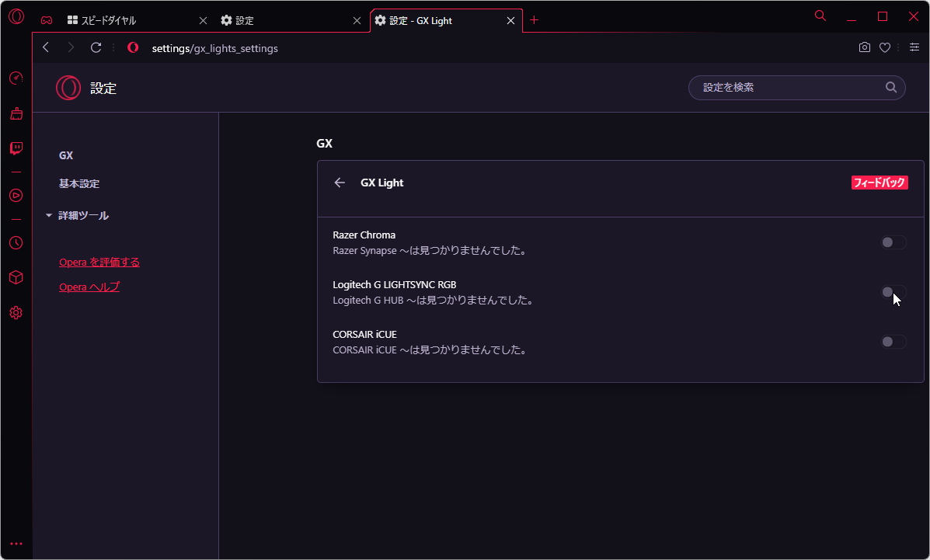Click the settings/gx_lights_settings address bar
Viewport: 930px width, 560px height.
pos(214,48)
